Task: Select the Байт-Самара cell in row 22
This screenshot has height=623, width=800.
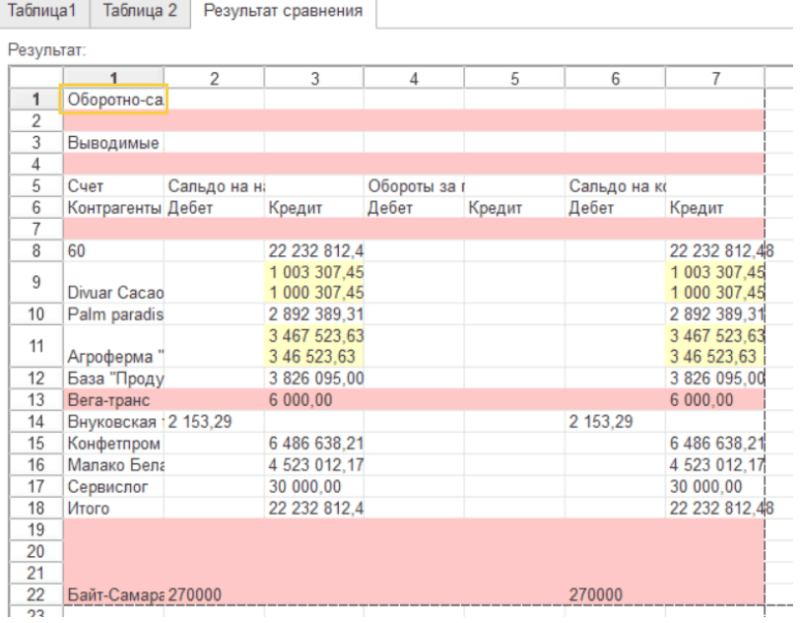Action: coord(113,595)
